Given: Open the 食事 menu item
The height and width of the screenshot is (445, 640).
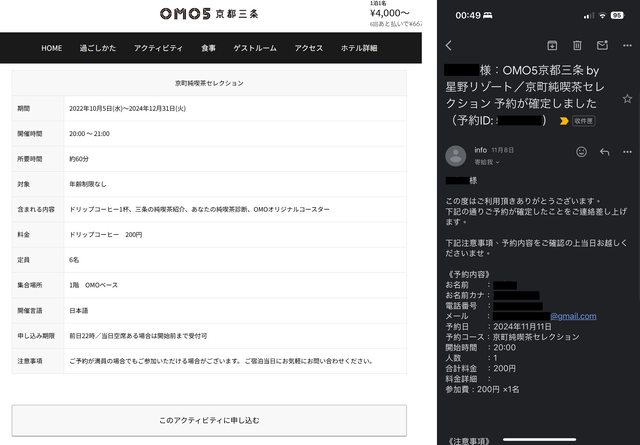Looking at the screenshot, I should click(x=208, y=48).
